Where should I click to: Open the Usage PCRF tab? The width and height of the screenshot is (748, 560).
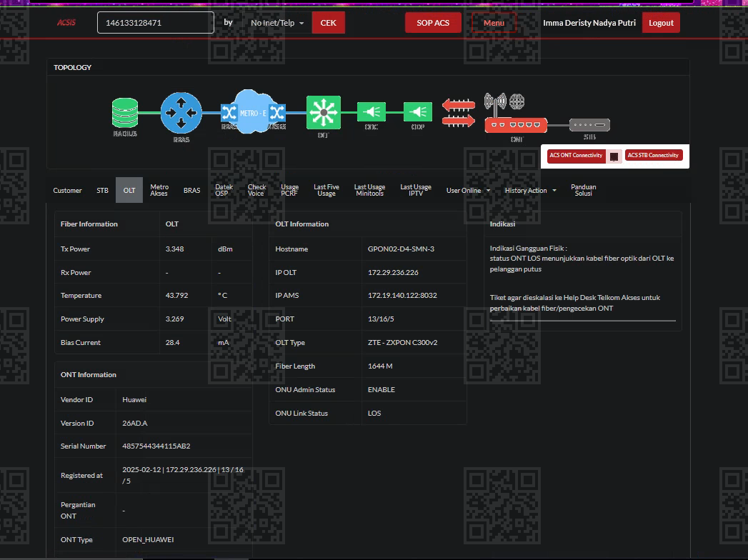(289, 190)
